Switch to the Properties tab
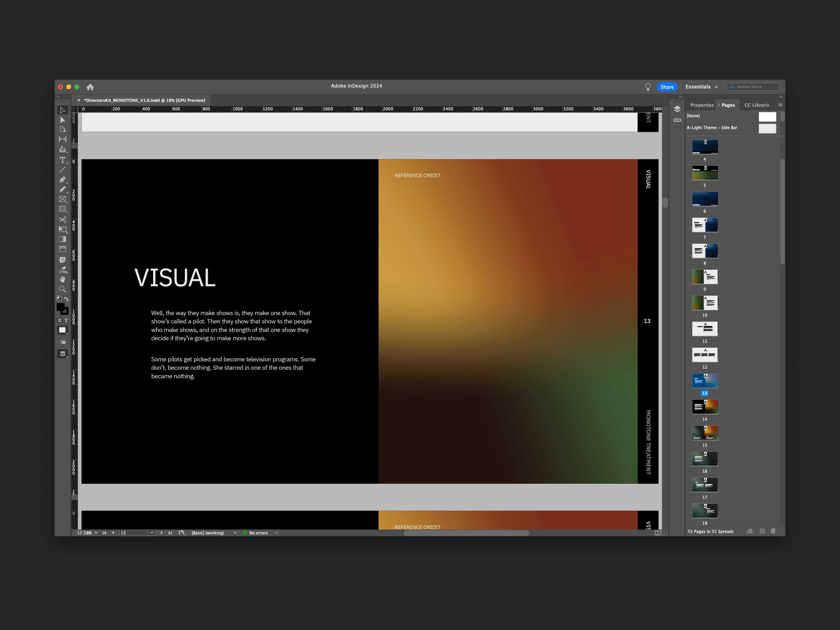840x630 pixels. pos(702,105)
